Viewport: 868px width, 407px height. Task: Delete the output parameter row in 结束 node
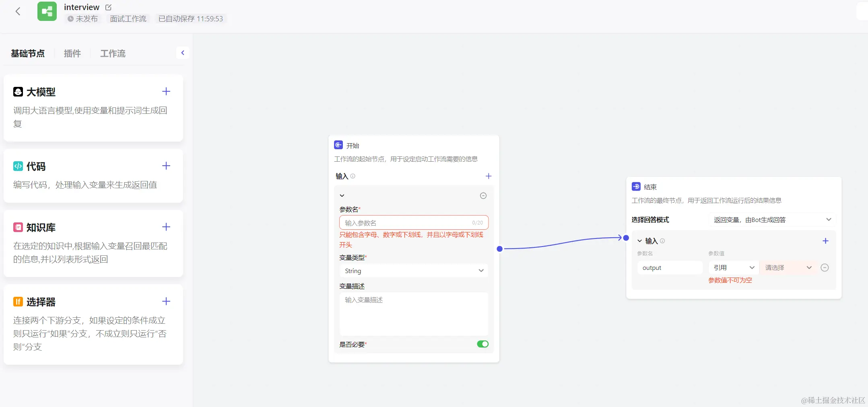tap(825, 268)
